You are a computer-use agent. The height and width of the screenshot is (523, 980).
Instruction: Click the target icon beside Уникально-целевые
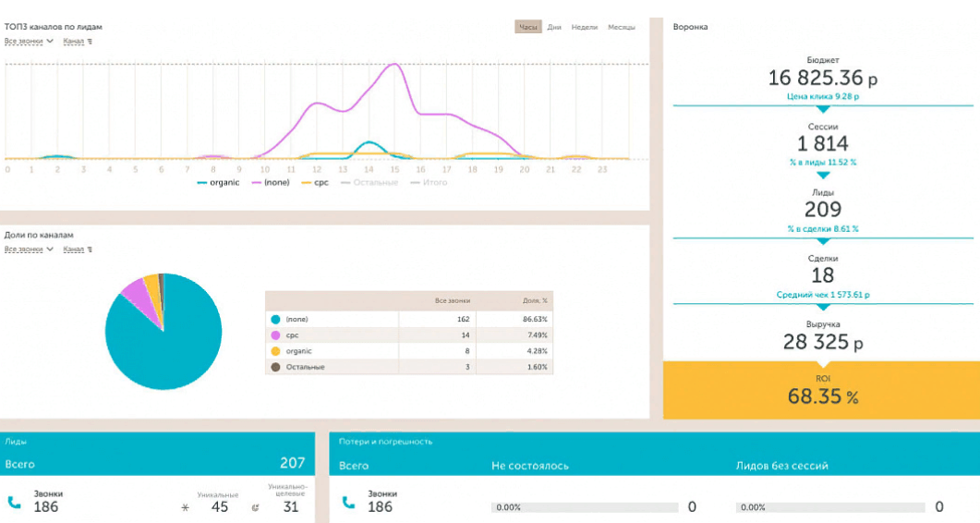pos(255,507)
